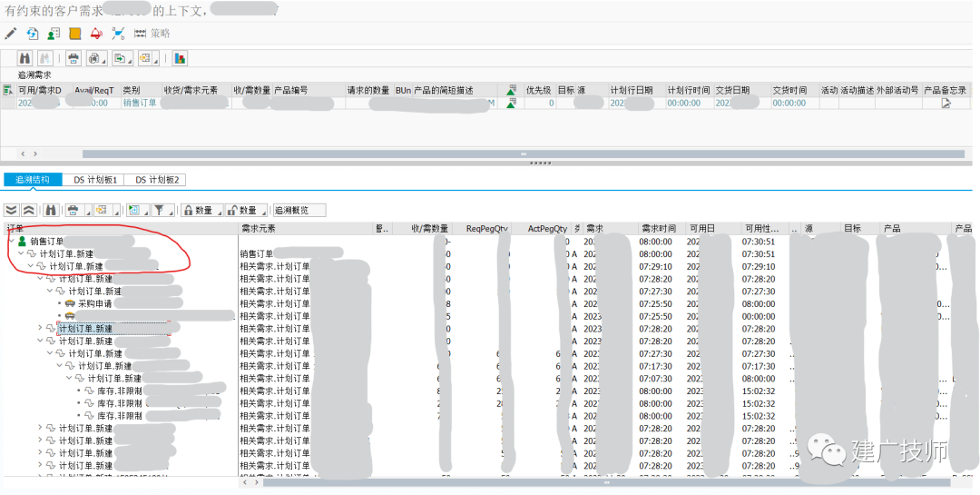Click the collapse-all double chevron up icon
Viewport: 980px width, 495px height.
pyautogui.click(x=29, y=211)
